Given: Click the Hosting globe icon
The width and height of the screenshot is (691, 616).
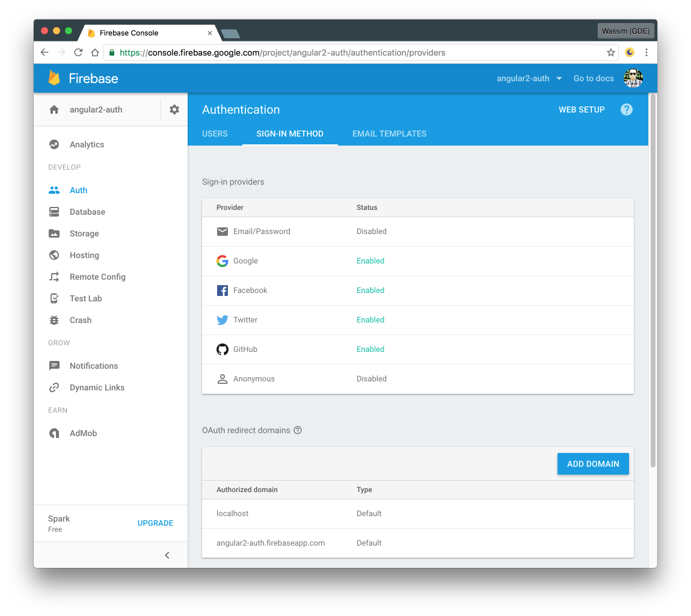Looking at the screenshot, I should tap(54, 255).
